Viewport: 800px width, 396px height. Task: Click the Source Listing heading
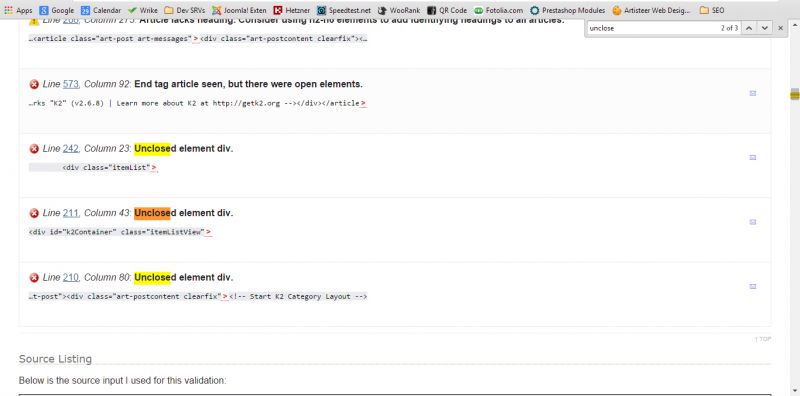point(55,359)
